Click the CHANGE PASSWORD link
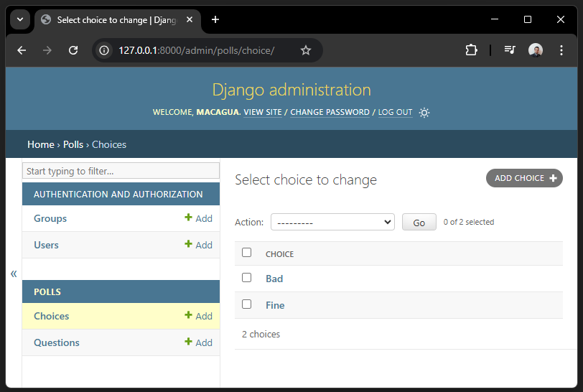Screen dimensions: 583x392 click(x=330, y=112)
